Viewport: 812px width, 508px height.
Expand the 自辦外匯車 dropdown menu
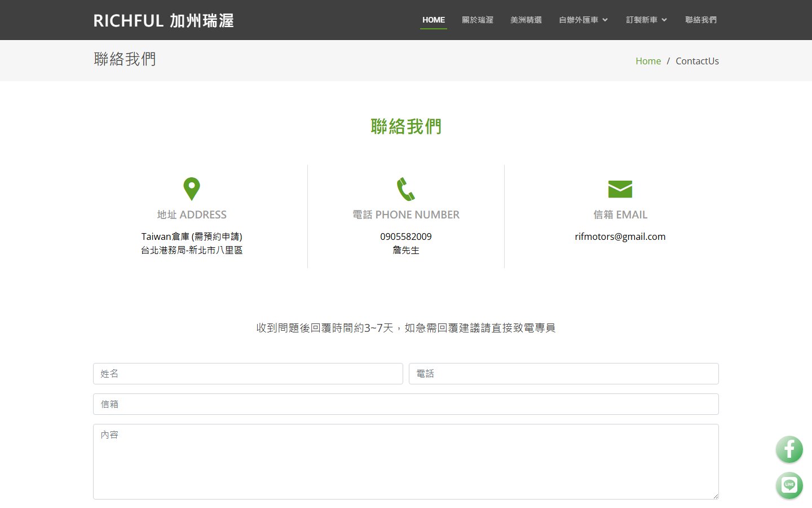pos(583,20)
